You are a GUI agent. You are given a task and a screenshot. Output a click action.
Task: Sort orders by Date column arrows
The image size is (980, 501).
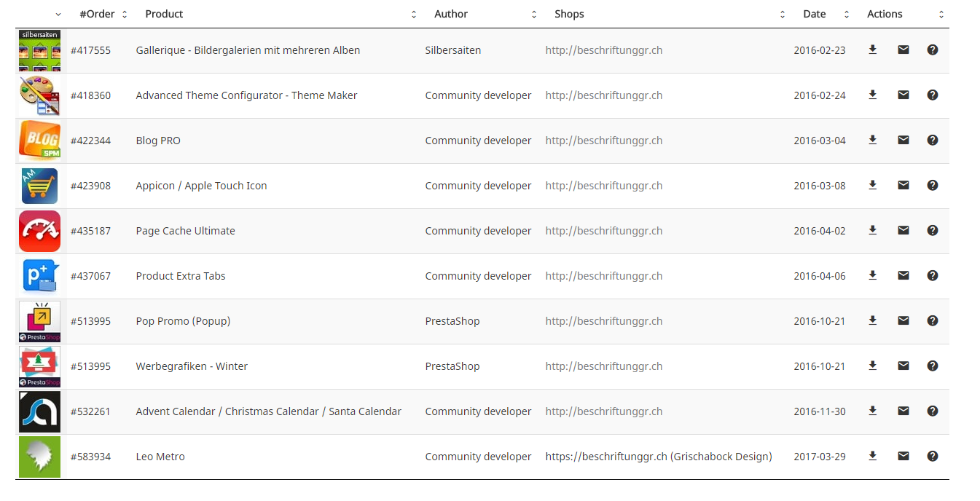point(847,15)
